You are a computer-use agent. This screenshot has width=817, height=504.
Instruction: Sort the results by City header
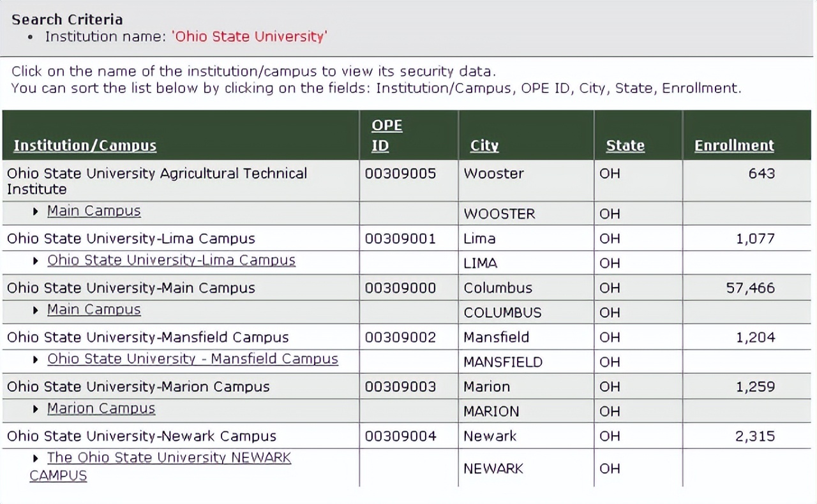point(484,145)
